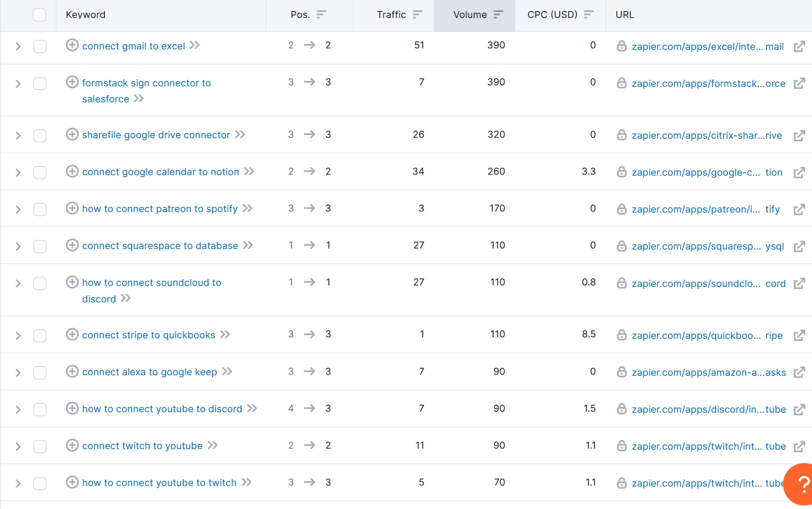Viewport: 812px width, 509px height.
Task: Add 'connect squarespace to database' with plus icon
Action: click(x=72, y=245)
